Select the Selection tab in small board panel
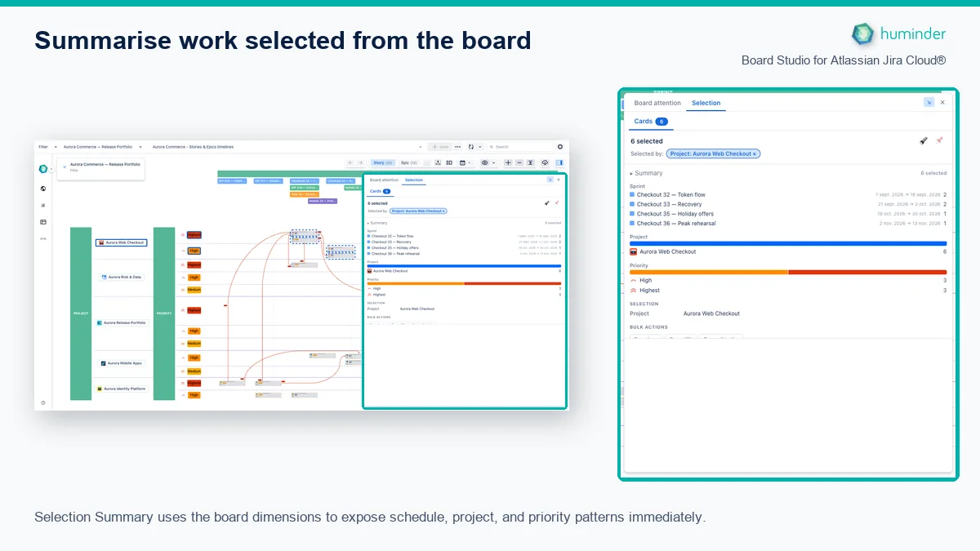This screenshot has height=551, width=980. pos(414,180)
